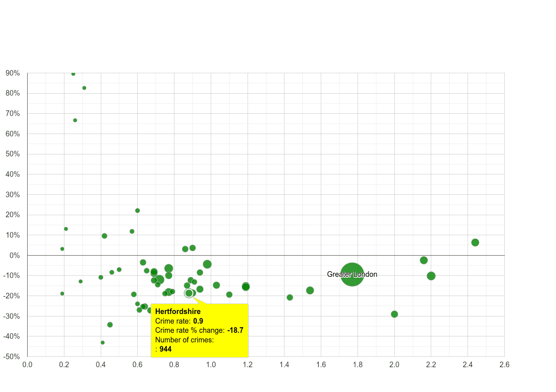Click the bubble at rate 0.6, 22%
This screenshot has width=556, height=392.
(x=138, y=211)
